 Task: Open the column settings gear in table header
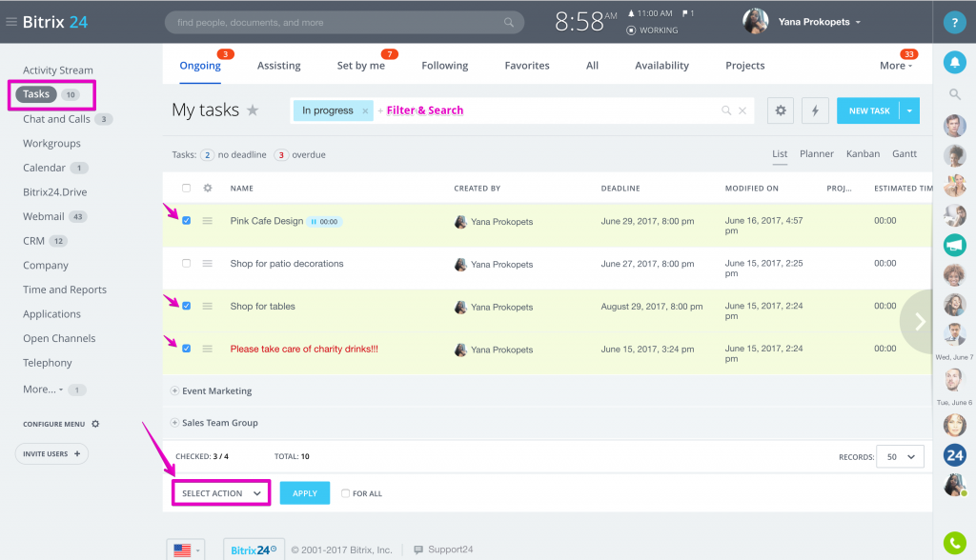207,188
